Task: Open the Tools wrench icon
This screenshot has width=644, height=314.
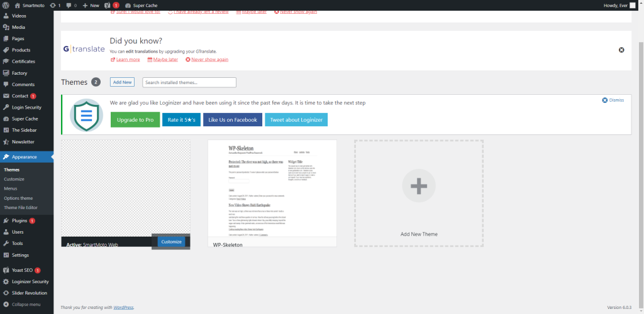Action: [6, 244]
